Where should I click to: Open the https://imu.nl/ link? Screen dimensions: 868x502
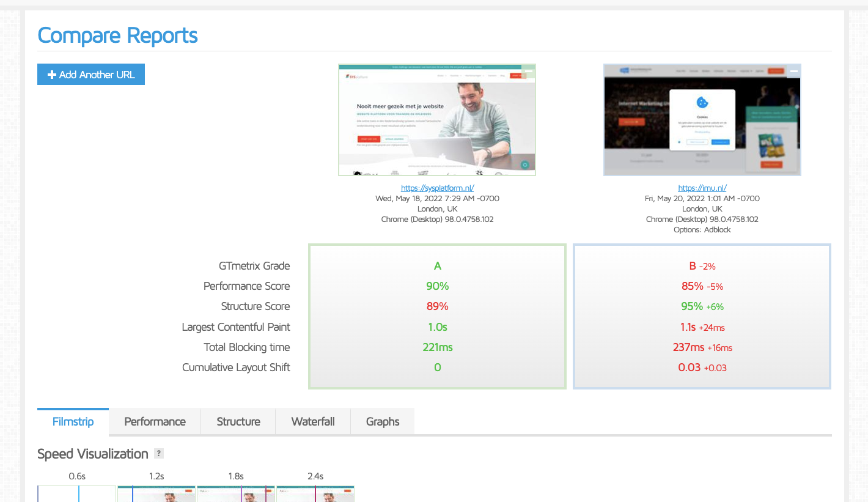tap(702, 188)
